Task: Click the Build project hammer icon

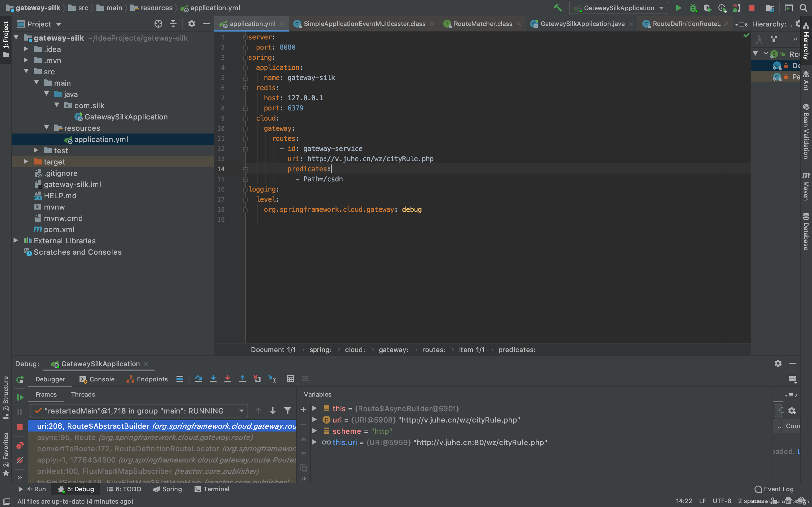Action: pyautogui.click(x=558, y=8)
